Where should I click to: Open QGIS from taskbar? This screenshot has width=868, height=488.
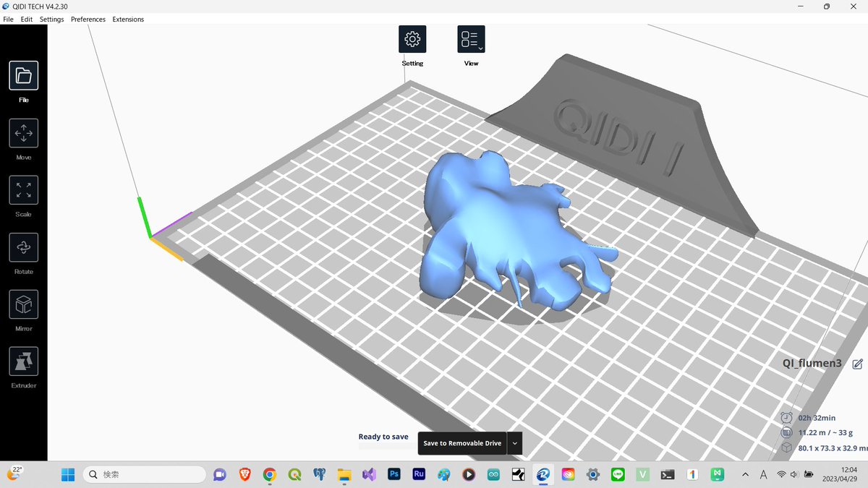294,474
